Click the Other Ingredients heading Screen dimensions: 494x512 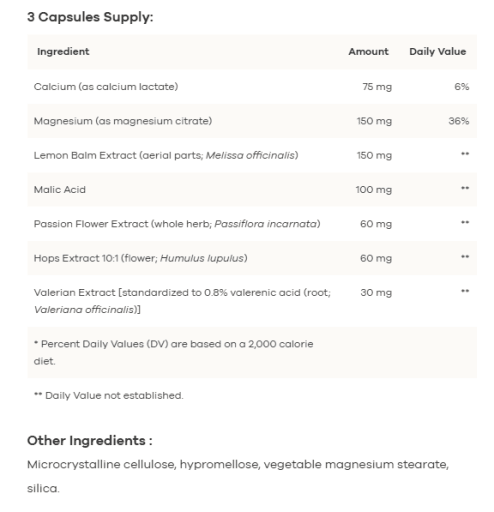point(90,441)
